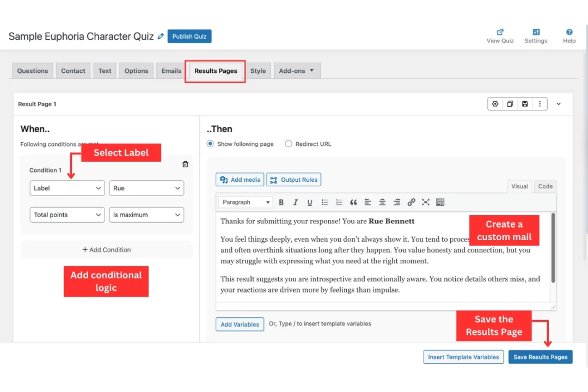Open the Rue label value dropdown
Screen dimensions: 588x392
[x=146, y=188]
